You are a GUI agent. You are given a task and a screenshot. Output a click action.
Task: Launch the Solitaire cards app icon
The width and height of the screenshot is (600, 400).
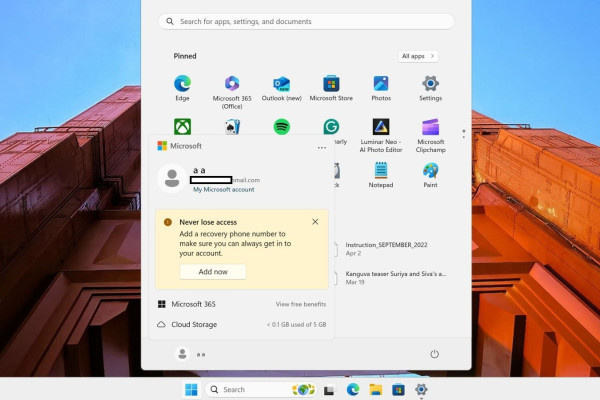point(232,127)
